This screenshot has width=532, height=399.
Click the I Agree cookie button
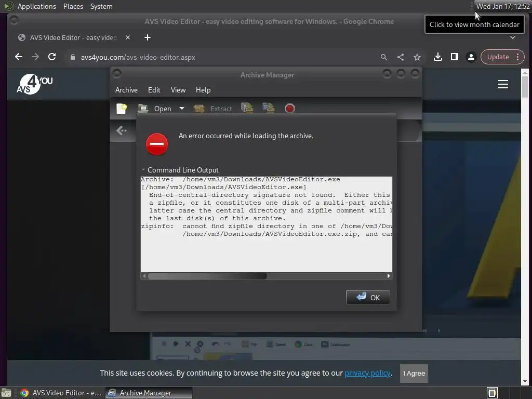click(x=414, y=373)
